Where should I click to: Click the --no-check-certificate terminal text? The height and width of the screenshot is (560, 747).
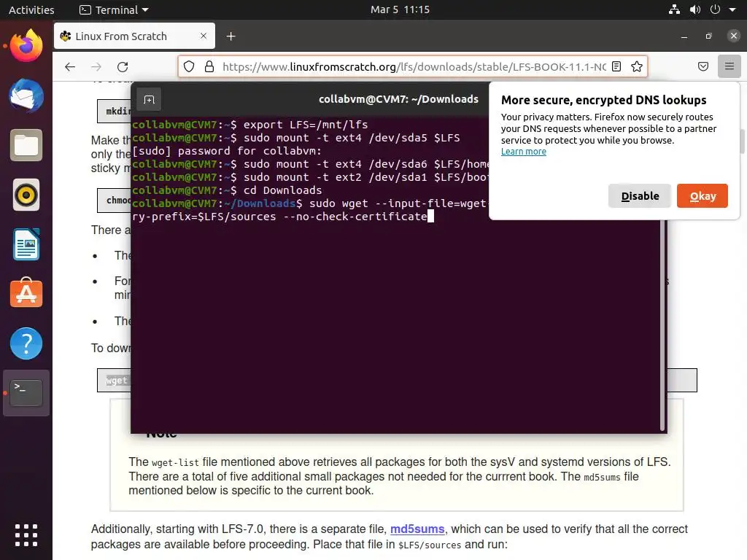pos(355,217)
